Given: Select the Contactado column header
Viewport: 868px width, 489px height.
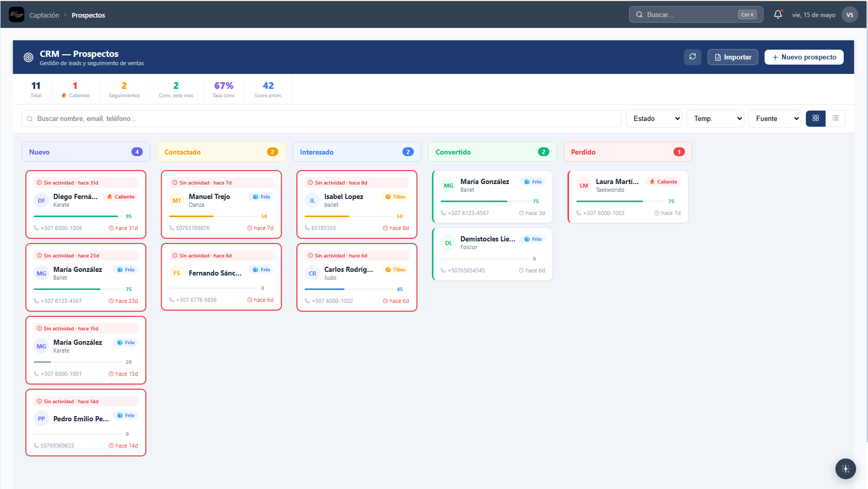Looking at the screenshot, I should pos(221,152).
